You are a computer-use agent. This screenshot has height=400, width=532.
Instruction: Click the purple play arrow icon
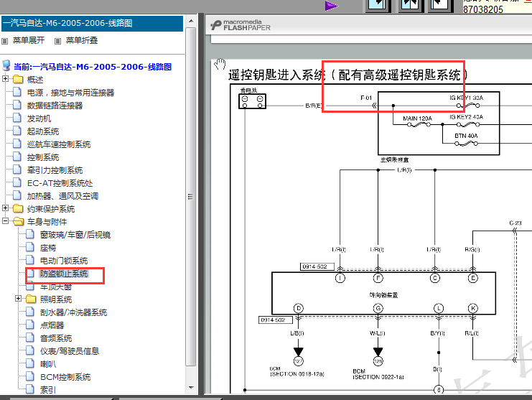[x=332, y=6]
